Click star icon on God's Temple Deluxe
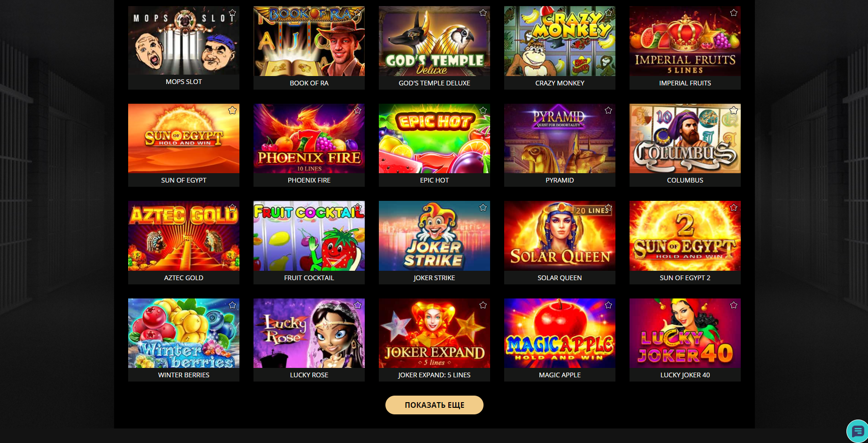This screenshot has width=868, height=443. point(483,13)
